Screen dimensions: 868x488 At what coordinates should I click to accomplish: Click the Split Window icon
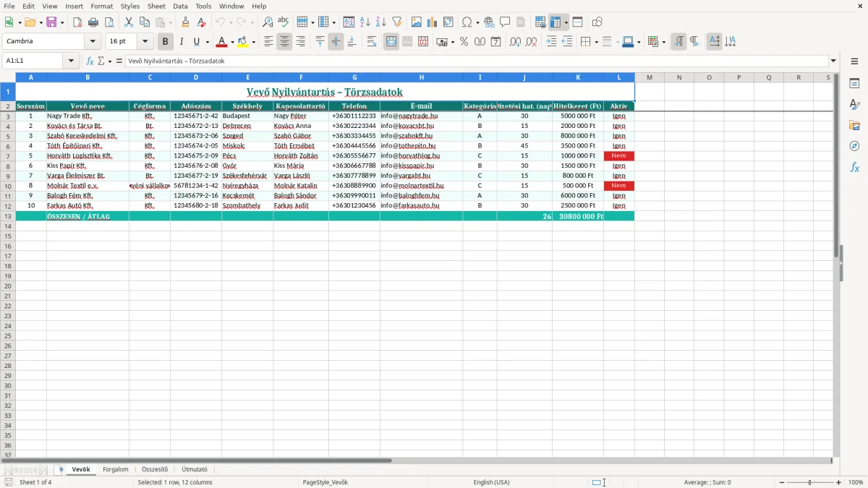point(577,22)
